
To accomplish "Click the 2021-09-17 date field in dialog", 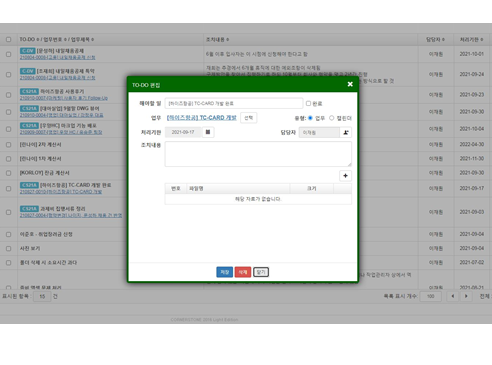I will (184, 132).
